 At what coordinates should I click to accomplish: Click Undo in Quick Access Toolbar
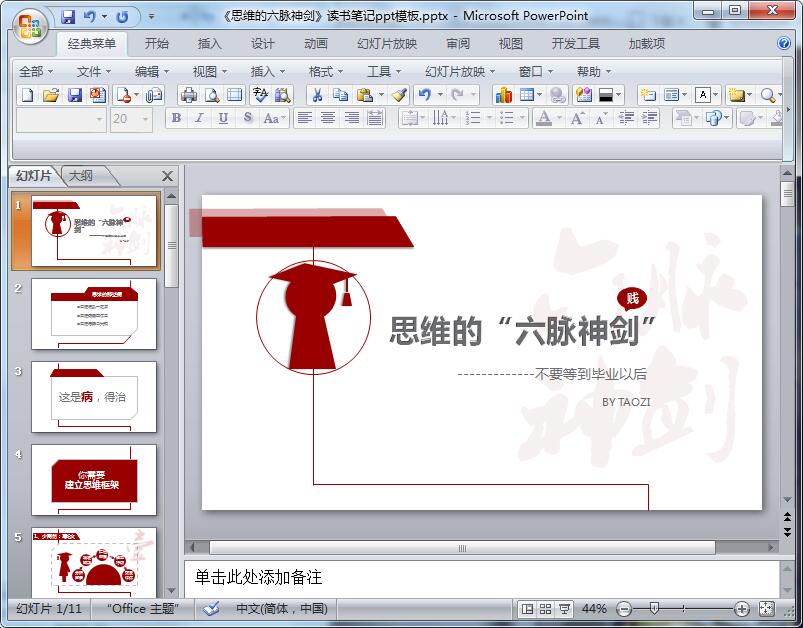point(90,17)
